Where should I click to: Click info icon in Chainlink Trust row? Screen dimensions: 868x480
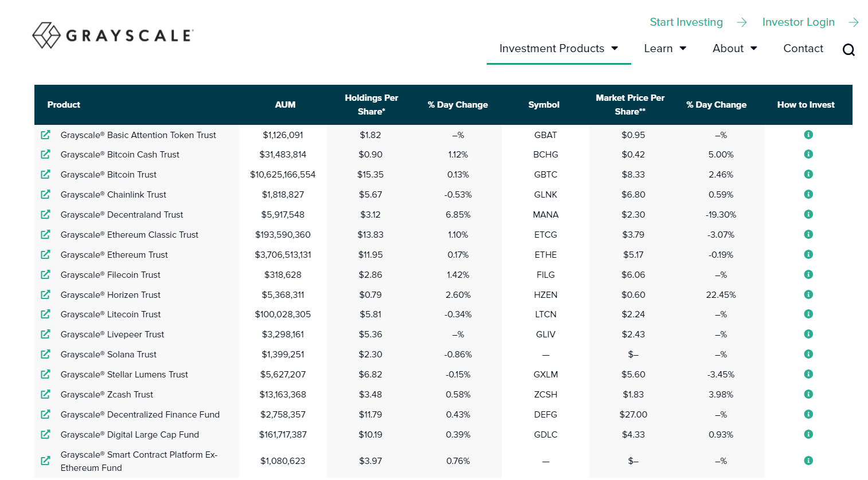pos(808,194)
